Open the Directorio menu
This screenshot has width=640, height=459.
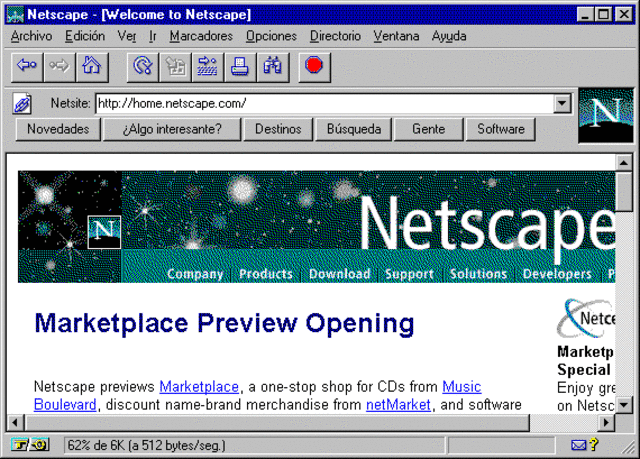click(335, 36)
